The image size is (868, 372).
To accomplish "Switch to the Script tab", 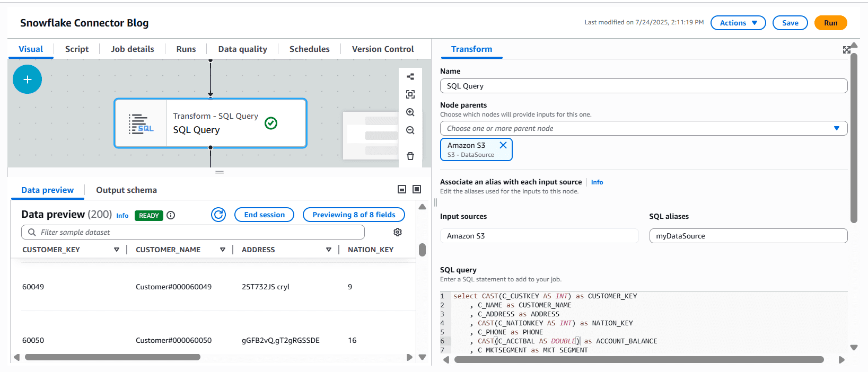I will pos(77,49).
